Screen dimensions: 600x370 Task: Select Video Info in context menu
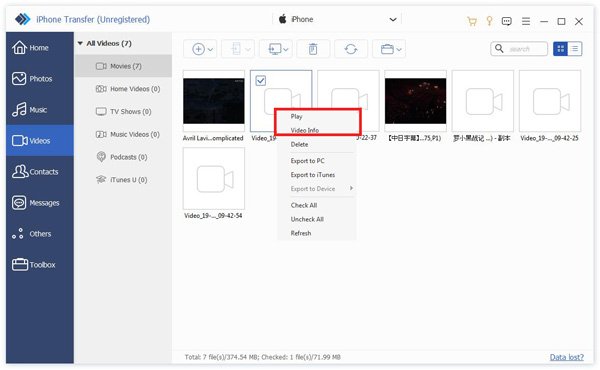pyautogui.click(x=305, y=130)
